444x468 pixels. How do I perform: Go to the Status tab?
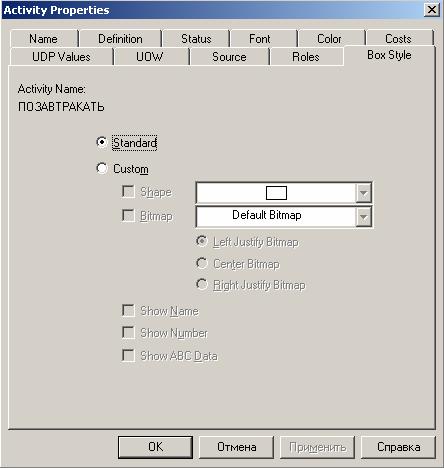coord(196,39)
